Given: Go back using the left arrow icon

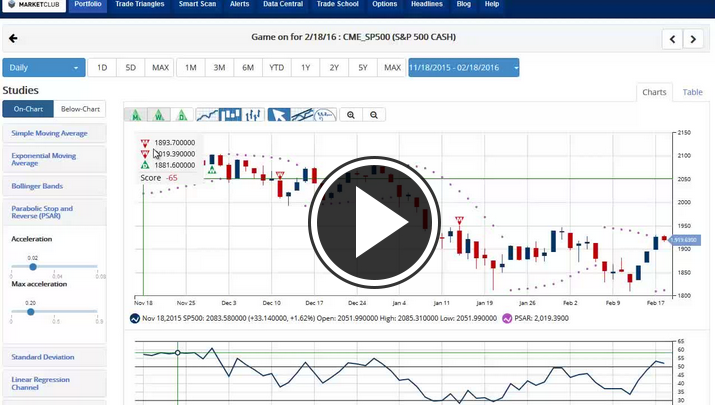Looking at the screenshot, I should [13, 38].
